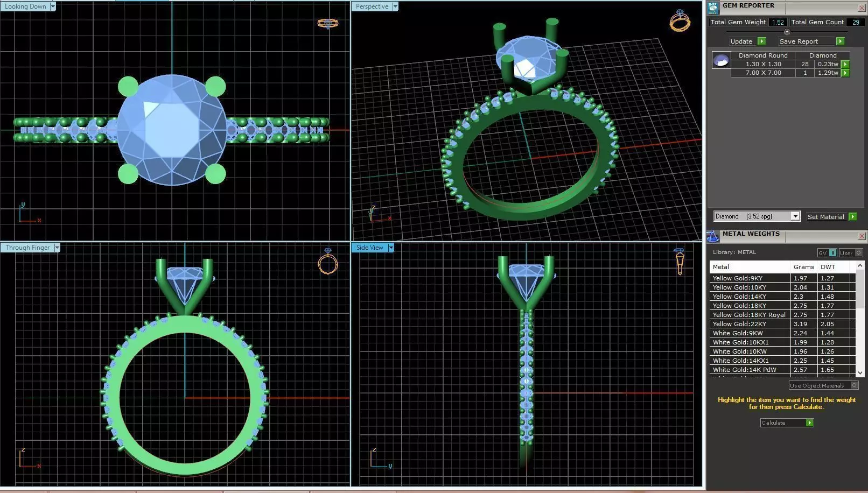Click ring orientation icon in Through Finger view
This screenshot has width=868, height=493.
[327, 262]
